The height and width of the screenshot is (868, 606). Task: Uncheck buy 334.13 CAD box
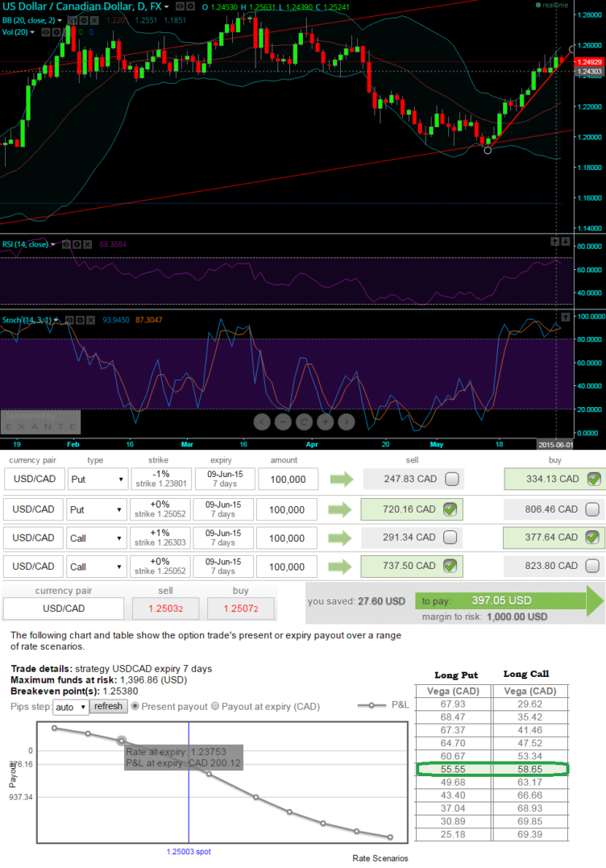[594, 479]
